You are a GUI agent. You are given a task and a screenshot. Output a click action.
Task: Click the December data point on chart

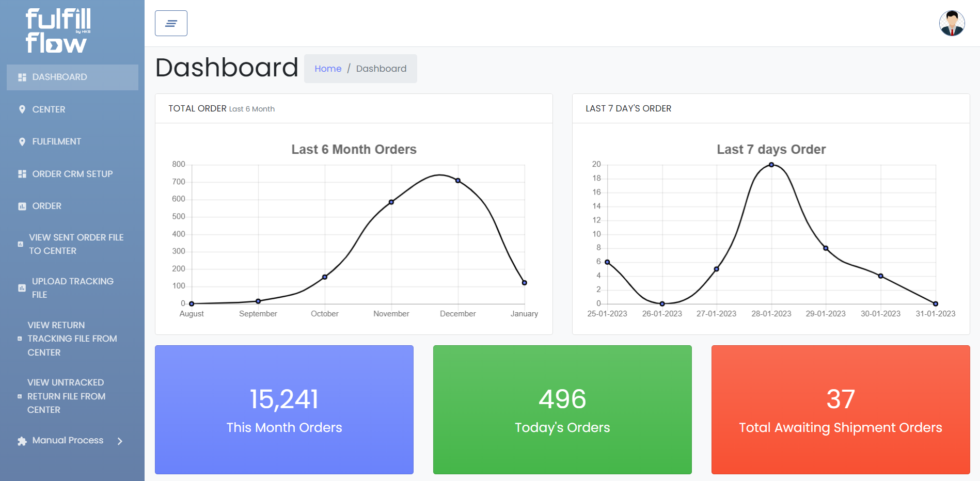point(458,181)
